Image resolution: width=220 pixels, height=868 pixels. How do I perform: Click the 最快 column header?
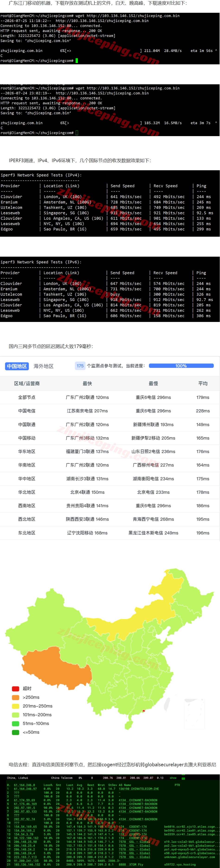pyautogui.click(x=87, y=383)
